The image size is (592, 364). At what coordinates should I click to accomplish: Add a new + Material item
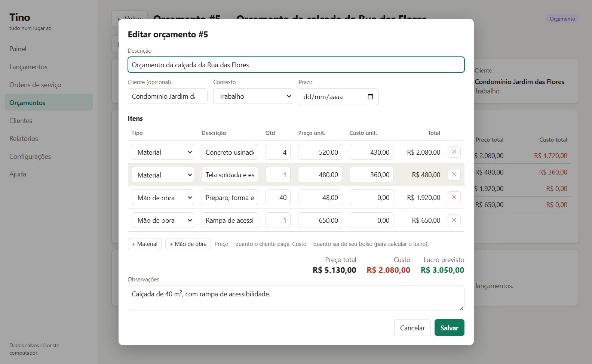[145, 244]
